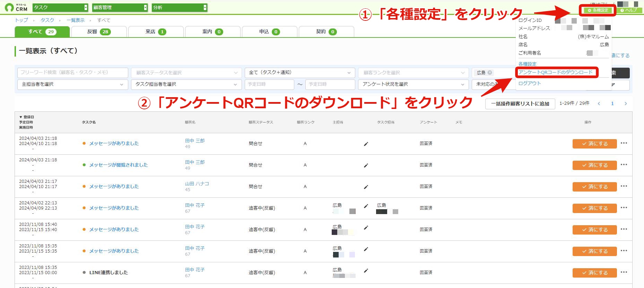Expand アンケート状況を選択 dropdown
The width and height of the screenshot is (644, 288).
pos(414,84)
